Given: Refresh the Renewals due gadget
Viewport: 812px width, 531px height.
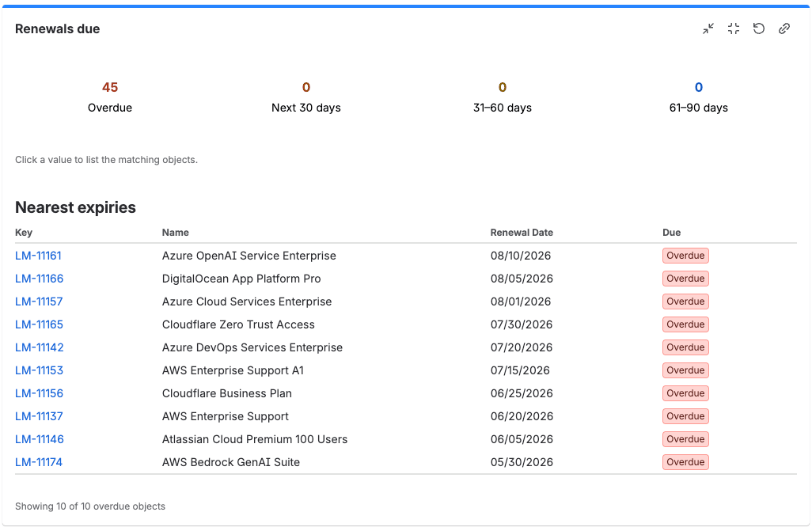Looking at the screenshot, I should [x=759, y=29].
